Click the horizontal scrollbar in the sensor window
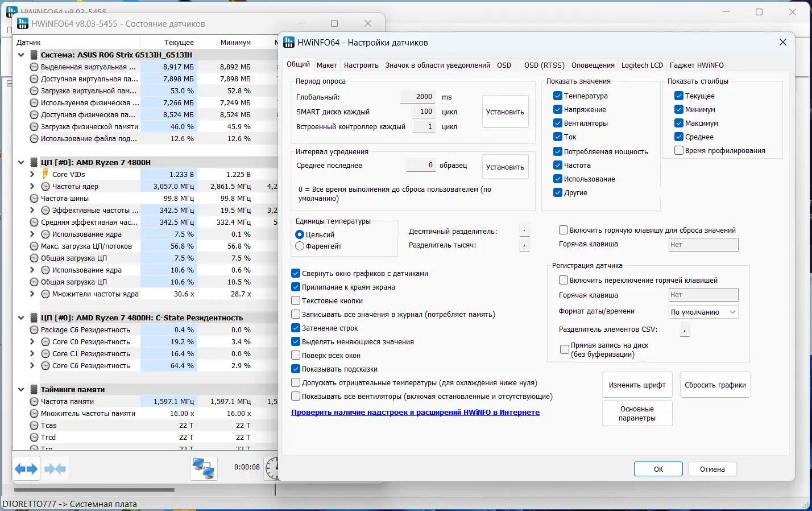This screenshot has width=812, height=511. pyautogui.click(x=94, y=489)
